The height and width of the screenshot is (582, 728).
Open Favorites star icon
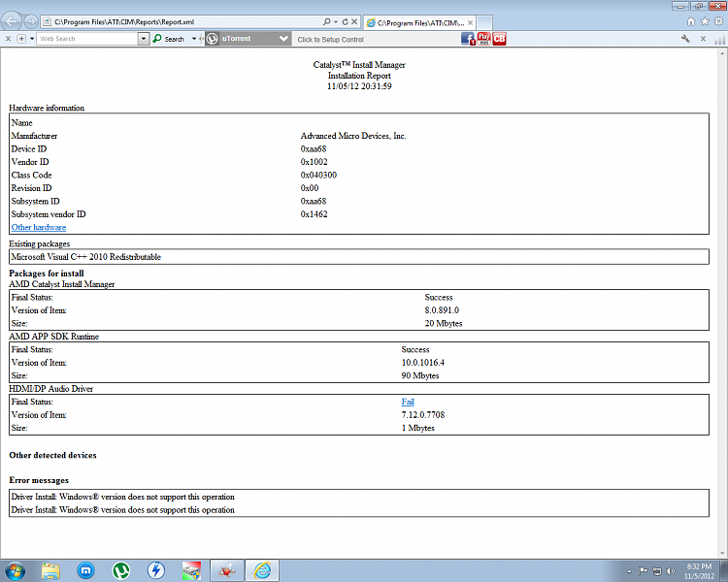[705, 21]
